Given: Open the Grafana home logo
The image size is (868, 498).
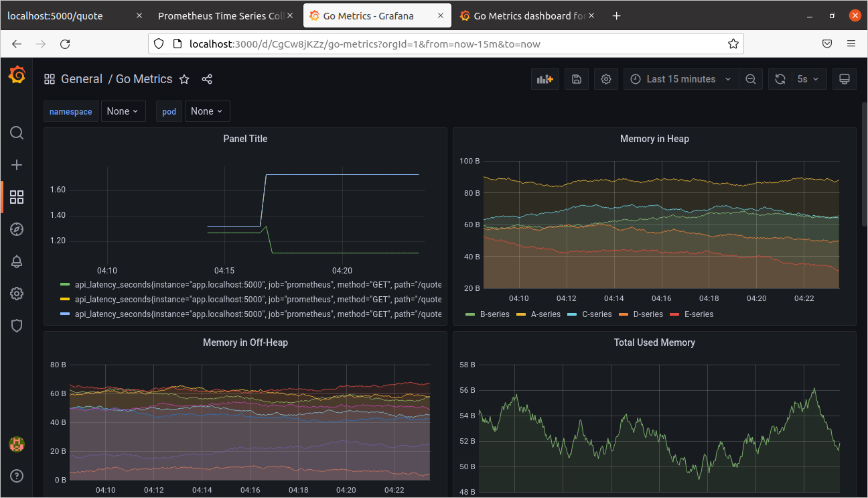Looking at the screenshot, I should point(17,75).
